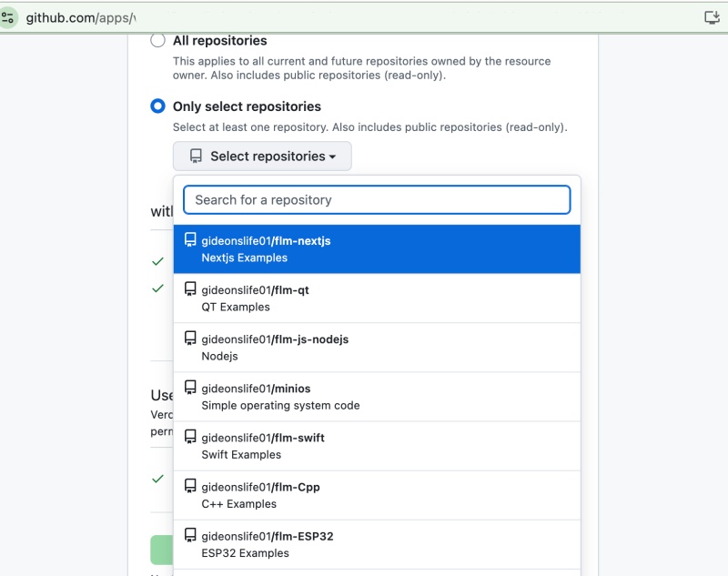The image size is (728, 576).
Task: Open the Select repositories dropdown
Action: pyautogui.click(x=262, y=157)
